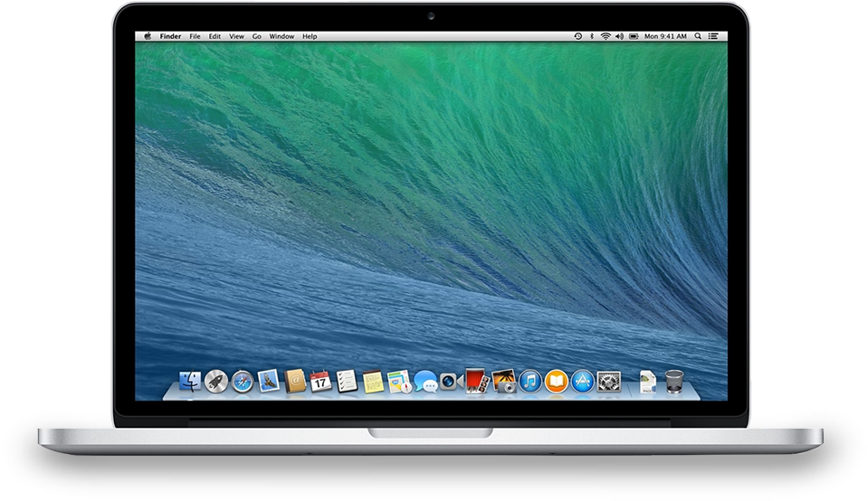Open Photo Booth from the Dock
The width and height of the screenshot is (868, 501).
pyautogui.click(x=477, y=381)
